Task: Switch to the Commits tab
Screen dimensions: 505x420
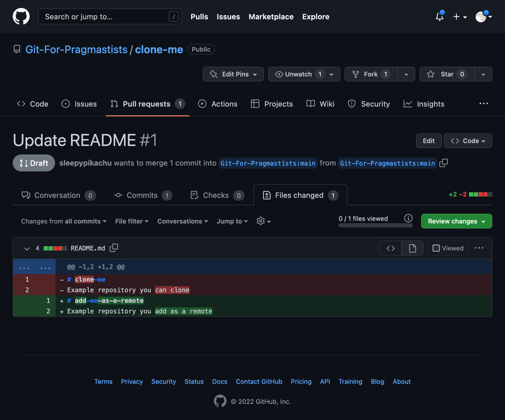Action: click(x=143, y=195)
